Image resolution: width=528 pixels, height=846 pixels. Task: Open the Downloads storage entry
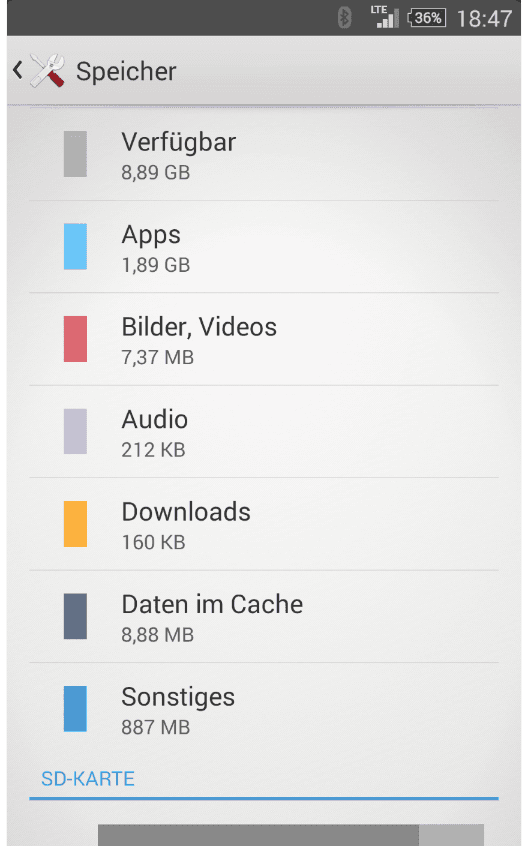pos(264,524)
